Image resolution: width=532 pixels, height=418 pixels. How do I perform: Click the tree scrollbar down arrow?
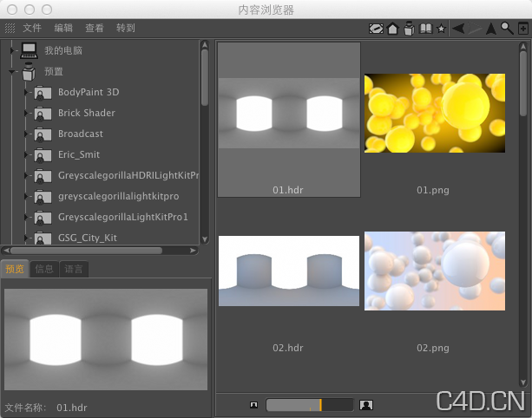(205, 239)
